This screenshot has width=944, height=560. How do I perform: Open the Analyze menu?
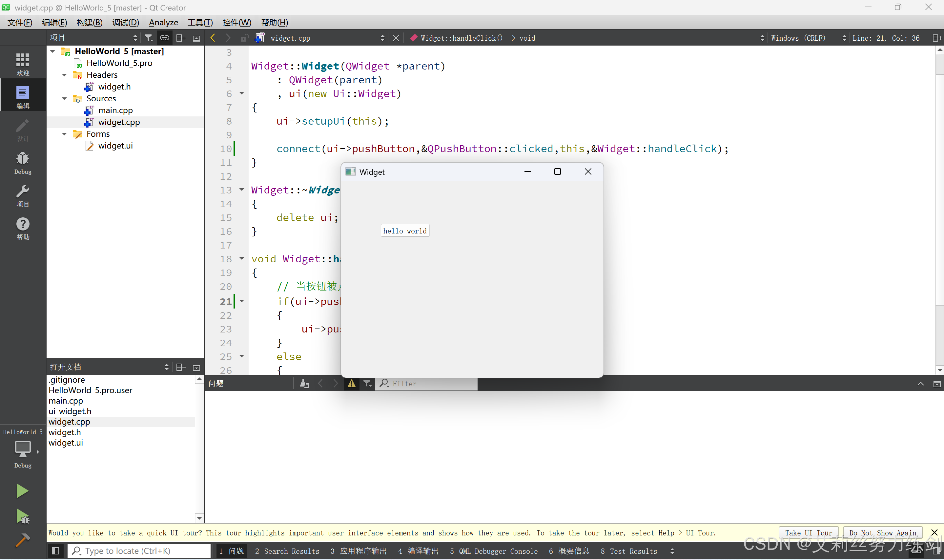coord(163,22)
